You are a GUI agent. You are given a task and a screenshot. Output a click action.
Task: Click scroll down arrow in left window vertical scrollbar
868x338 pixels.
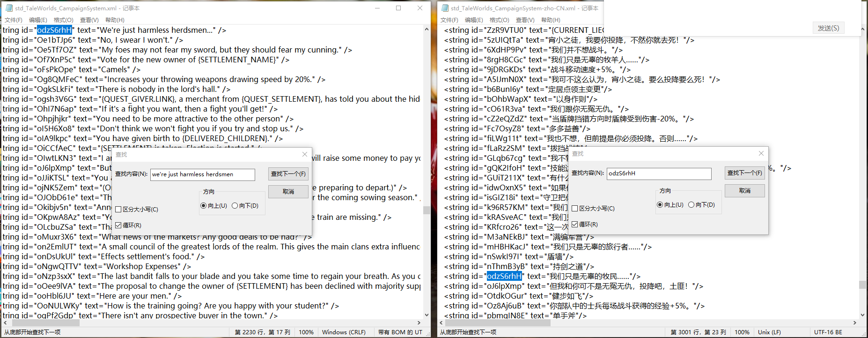pyautogui.click(x=427, y=315)
